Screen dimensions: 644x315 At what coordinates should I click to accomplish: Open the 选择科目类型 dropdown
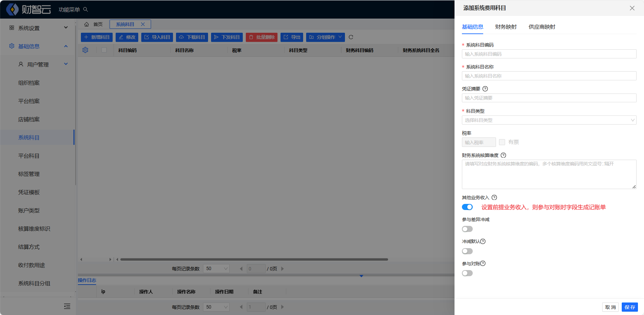[x=549, y=120]
